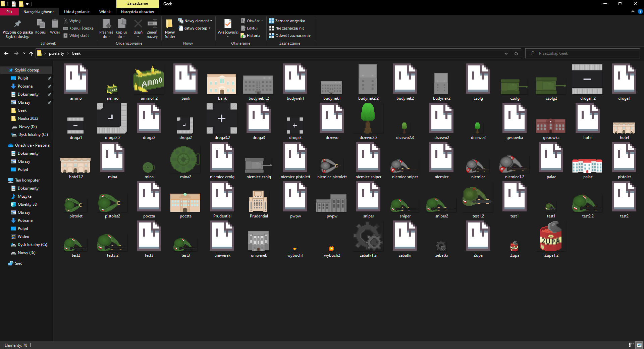
Task: Click the Delete (Usuń) icon
Action: pyautogui.click(x=138, y=24)
